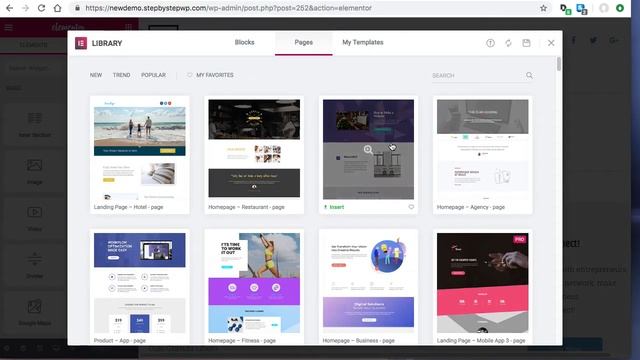Screen dimensions: 640x360
Task: Select Divider widget in Elementor panel
Action: tap(34, 265)
